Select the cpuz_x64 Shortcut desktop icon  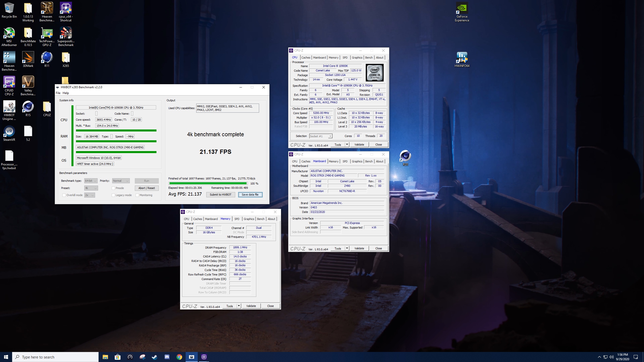[66, 12]
